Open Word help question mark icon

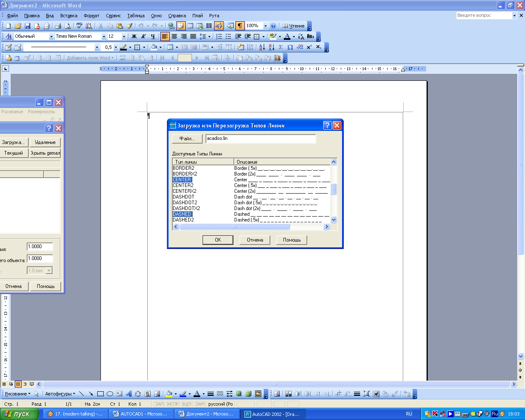273,26
